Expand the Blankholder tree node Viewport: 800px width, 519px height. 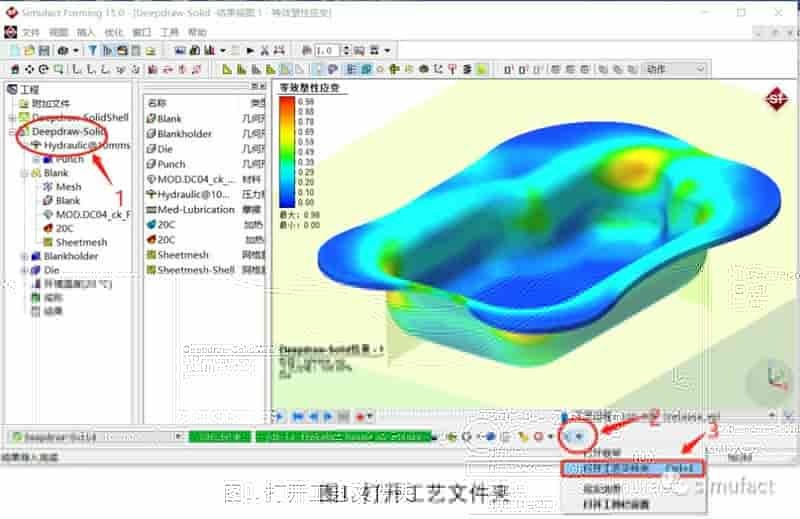(24, 256)
